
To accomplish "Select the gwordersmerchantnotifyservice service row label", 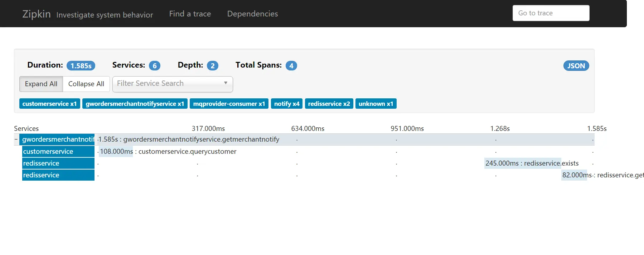I will pos(57,139).
